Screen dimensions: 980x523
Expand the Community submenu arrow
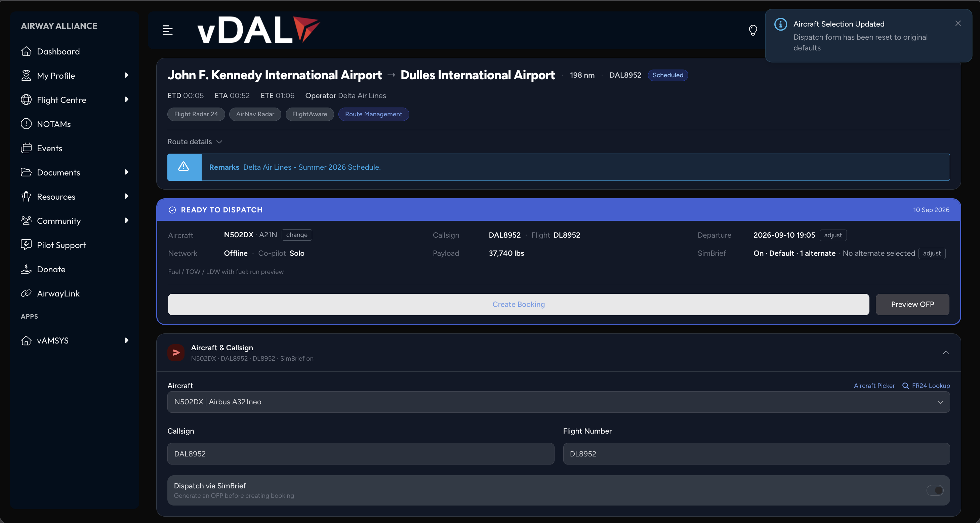(127, 220)
